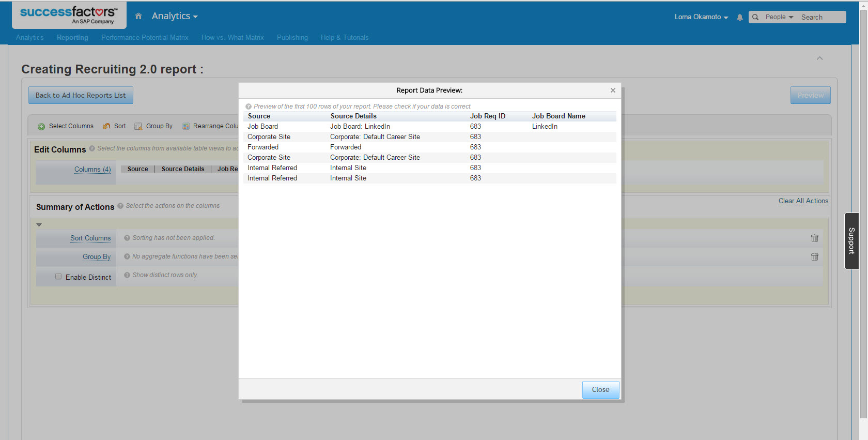Select the Job Board: LinkedIn cell
The image size is (868, 440).
(360, 127)
